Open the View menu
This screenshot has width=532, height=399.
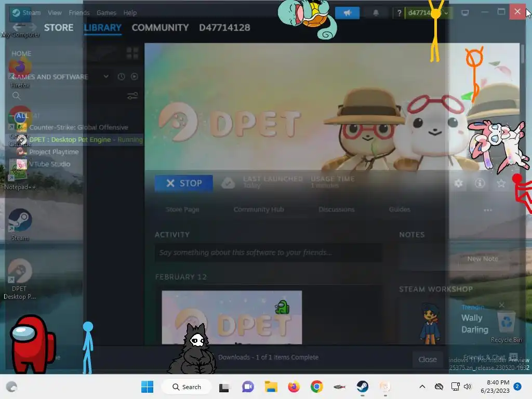(x=55, y=13)
